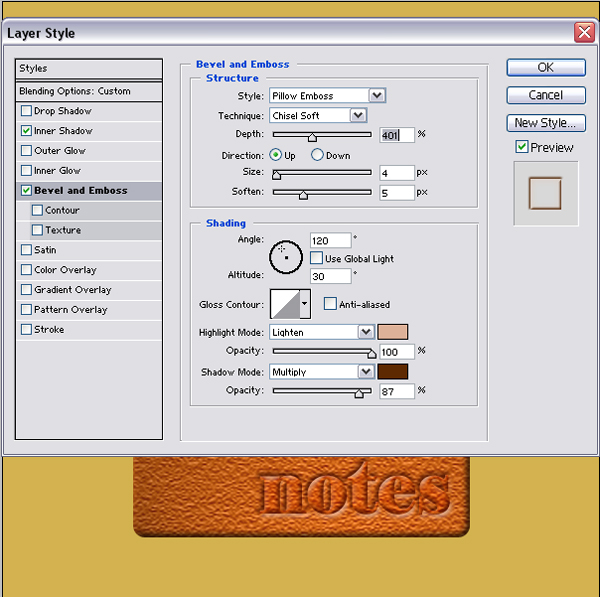Viewport: 600px width, 597px height.
Task: Open the Shadow Mode dropdown
Action: (322, 372)
